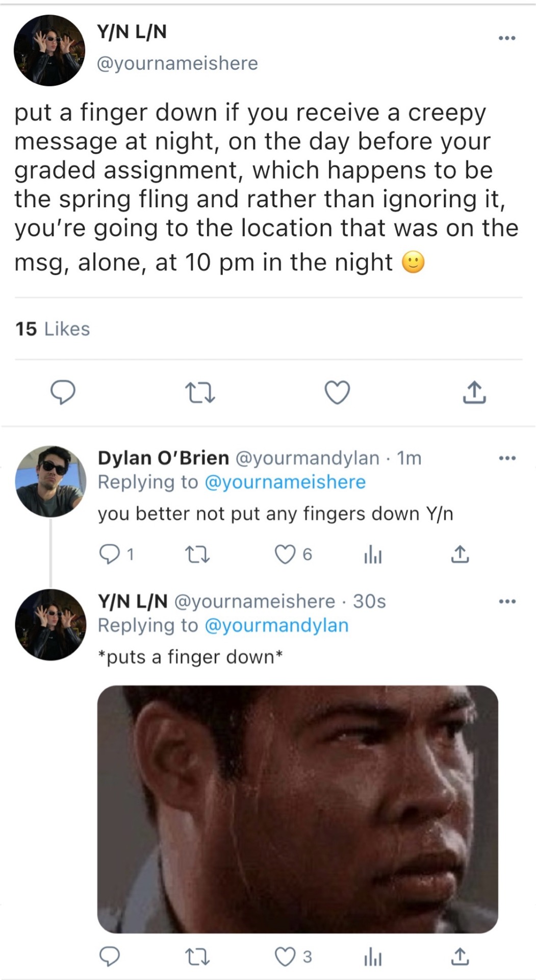View analytics for 'puts a finger down' reply
This screenshot has width=536, height=980.
(373, 957)
